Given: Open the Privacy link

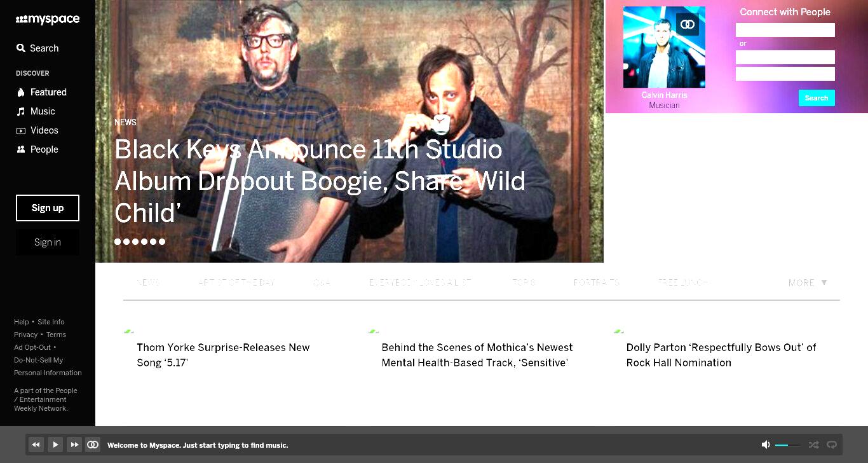Looking at the screenshot, I should (26, 335).
